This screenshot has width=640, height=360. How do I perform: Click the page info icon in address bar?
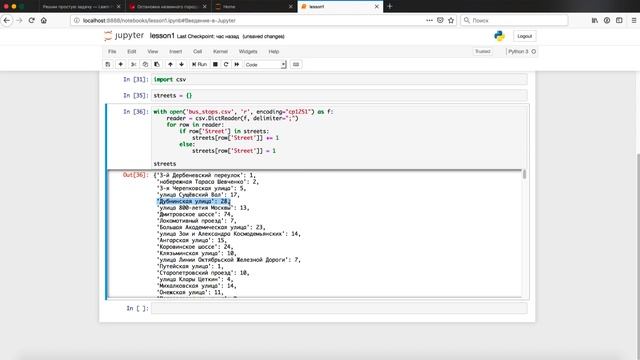point(77,20)
